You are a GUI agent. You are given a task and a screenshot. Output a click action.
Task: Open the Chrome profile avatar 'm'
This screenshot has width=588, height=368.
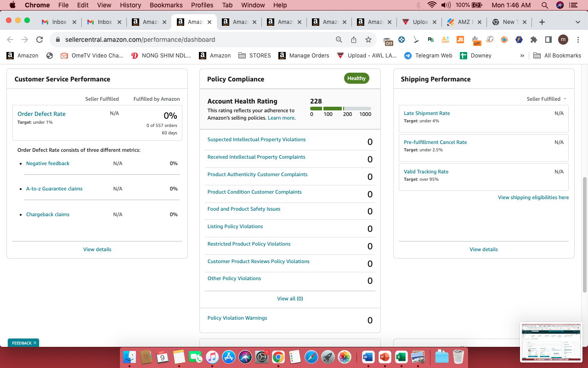pyautogui.click(x=563, y=40)
